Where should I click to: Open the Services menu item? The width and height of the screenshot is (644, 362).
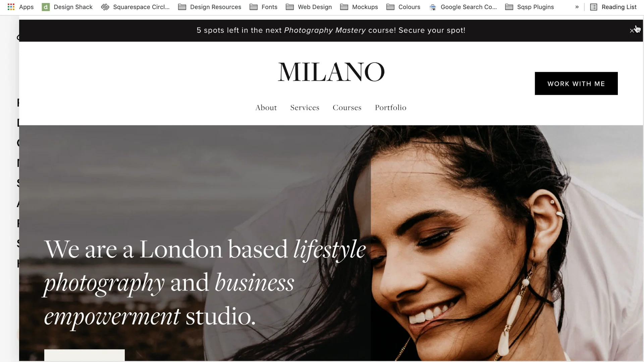coord(305,108)
